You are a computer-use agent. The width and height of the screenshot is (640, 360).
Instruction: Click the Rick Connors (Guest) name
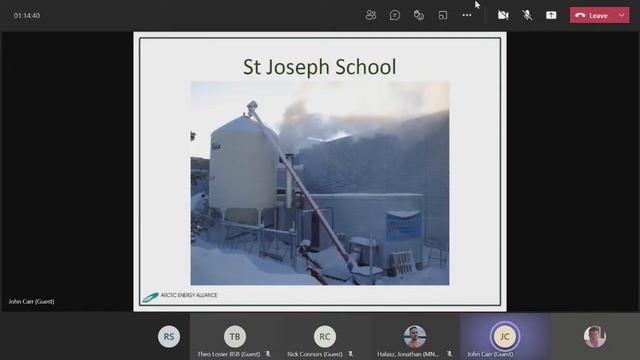[x=315, y=354]
